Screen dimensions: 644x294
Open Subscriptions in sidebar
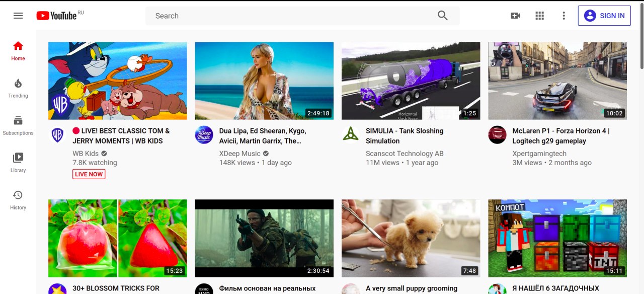18,125
